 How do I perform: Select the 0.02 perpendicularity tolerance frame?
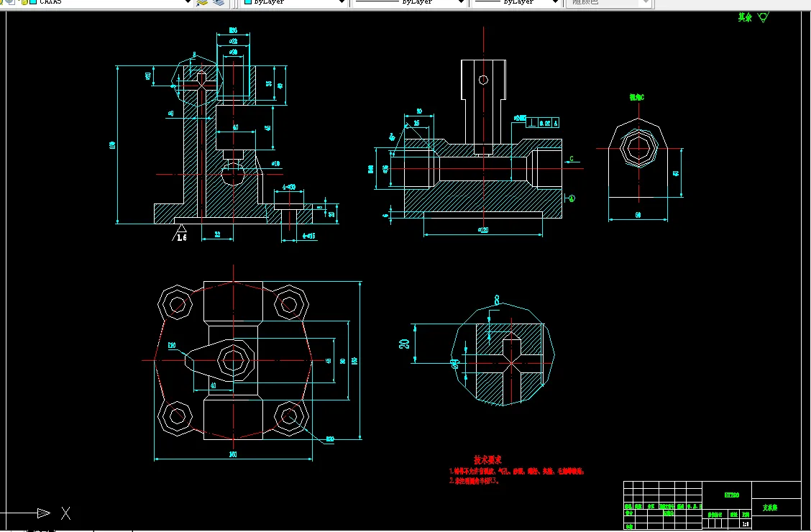543,123
